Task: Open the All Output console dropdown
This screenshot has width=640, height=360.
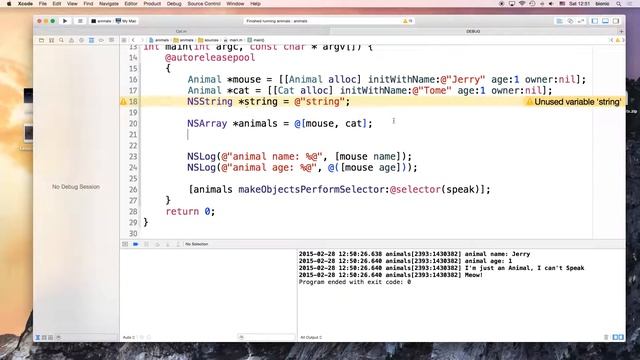Action: [311, 338]
